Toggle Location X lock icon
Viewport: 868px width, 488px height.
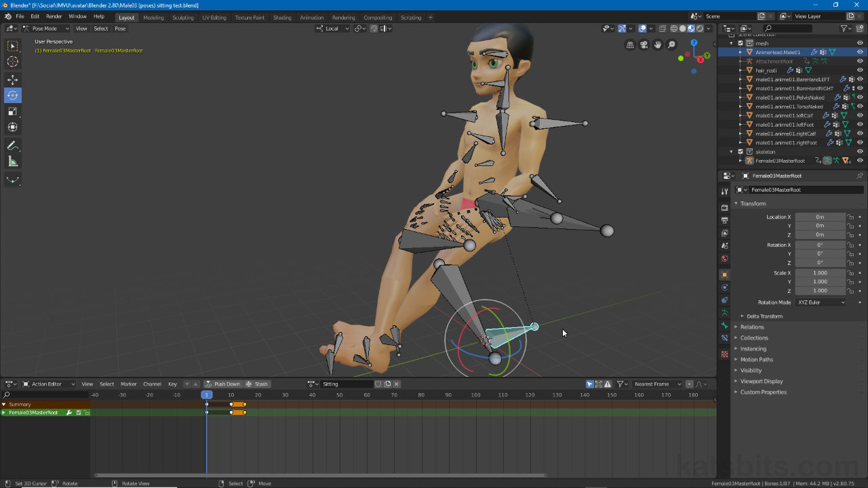tap(850, 217)
